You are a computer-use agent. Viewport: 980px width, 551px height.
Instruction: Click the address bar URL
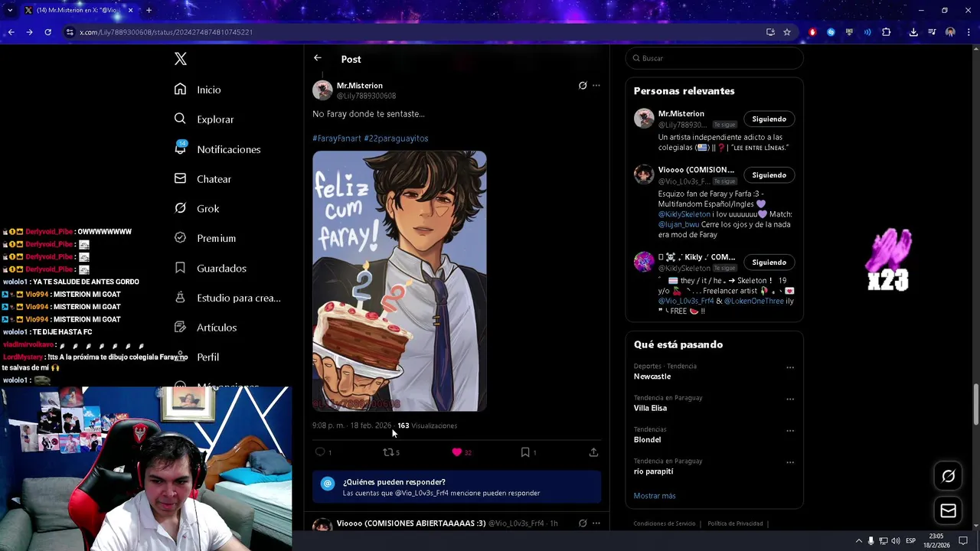pyautogui.click(x=166, y=32)
